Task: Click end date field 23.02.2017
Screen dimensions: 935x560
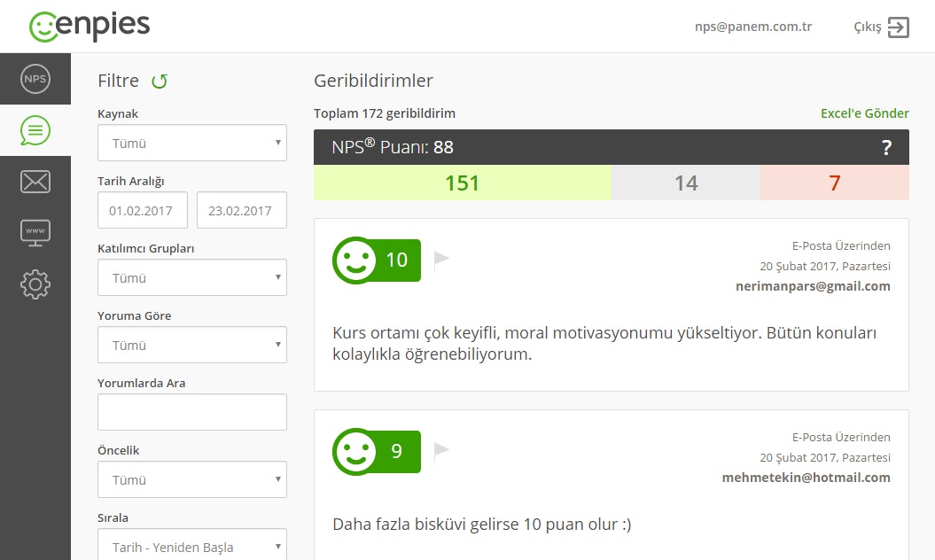Action: click(241, 210)
